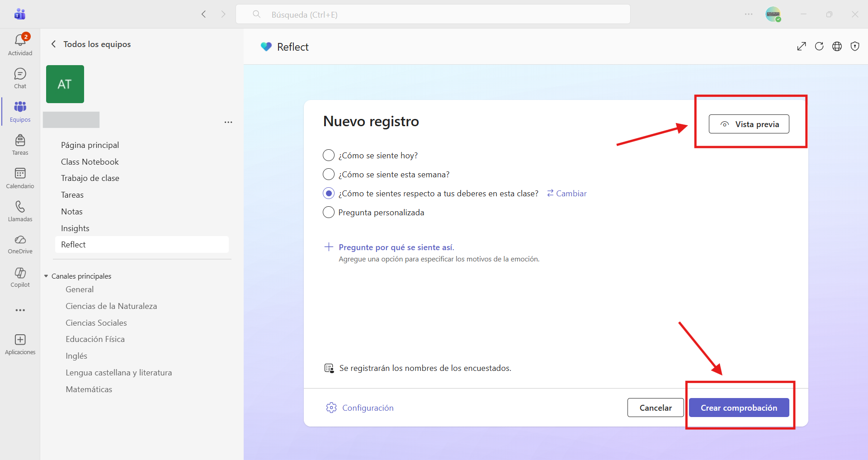Select the Reflect tab in team list
The width and height of the screenshot is (868, 460).
point(142,244)
